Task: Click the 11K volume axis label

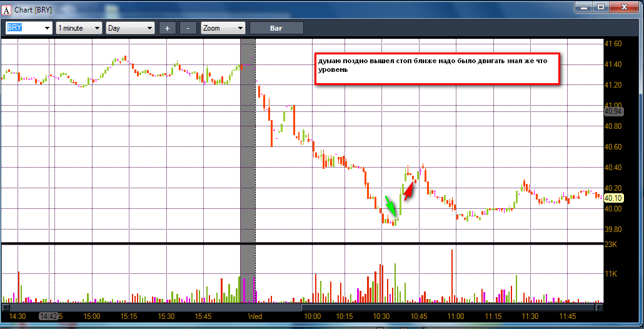Action: tap(611, 274)
